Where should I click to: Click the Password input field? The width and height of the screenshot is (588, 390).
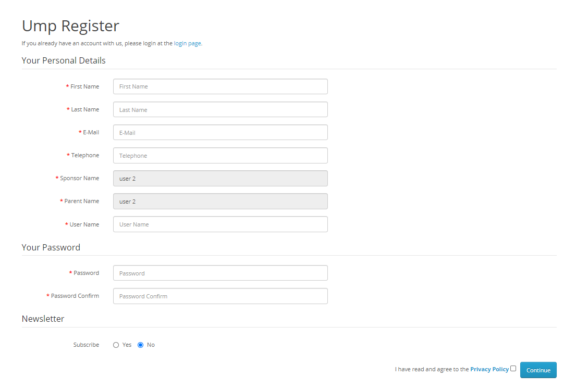click(x=220, y=273)
